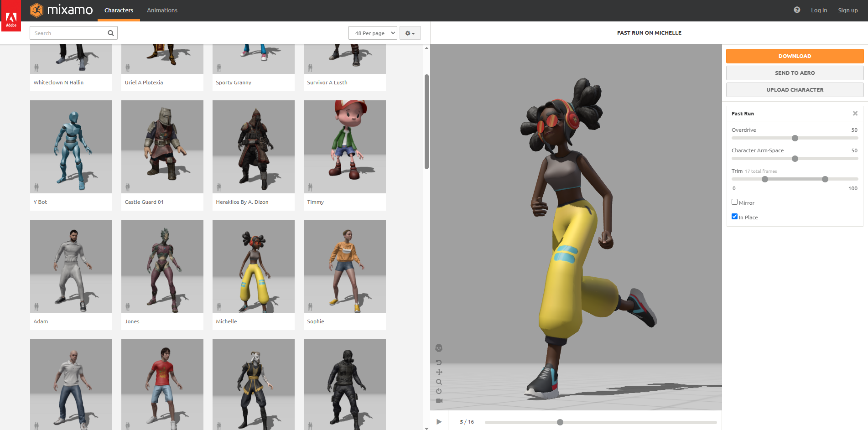Toggle skeleton view skull icon
The height and width of the screenshot is (430, 868).
coord(439,348)
